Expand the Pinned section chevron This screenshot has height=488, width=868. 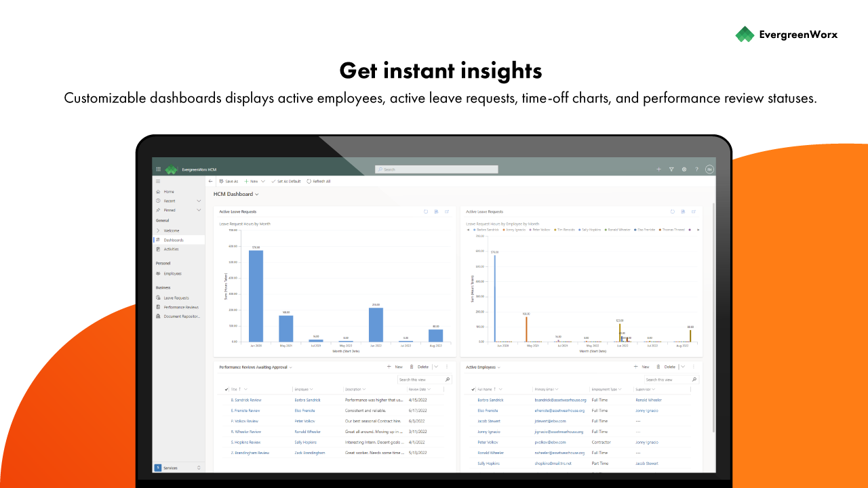point(199,210)
